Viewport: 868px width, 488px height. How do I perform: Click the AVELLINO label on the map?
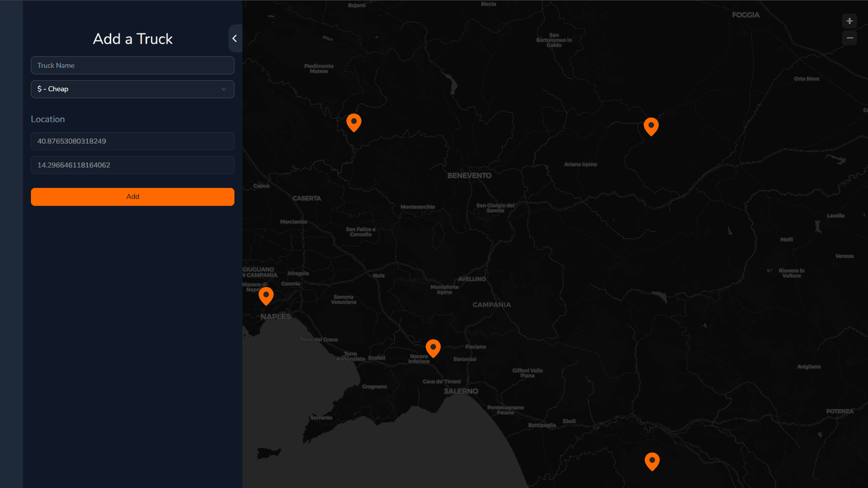472,279
